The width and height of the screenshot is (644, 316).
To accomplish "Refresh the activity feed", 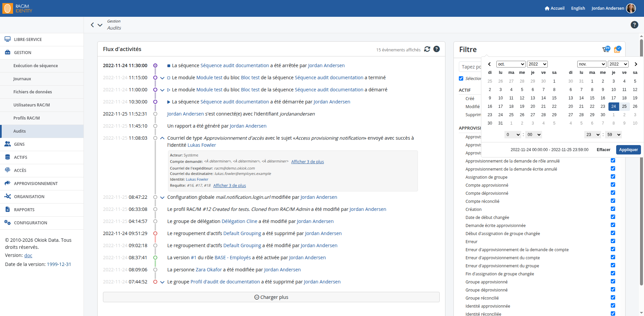I will coord(427,49).
